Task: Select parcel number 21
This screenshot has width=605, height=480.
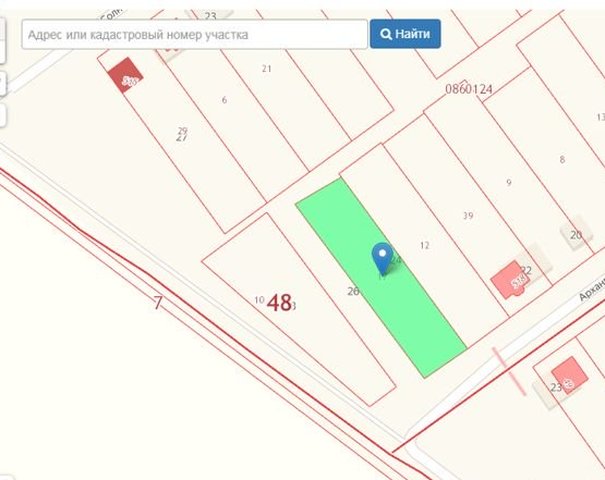Action: pos(267,69)
